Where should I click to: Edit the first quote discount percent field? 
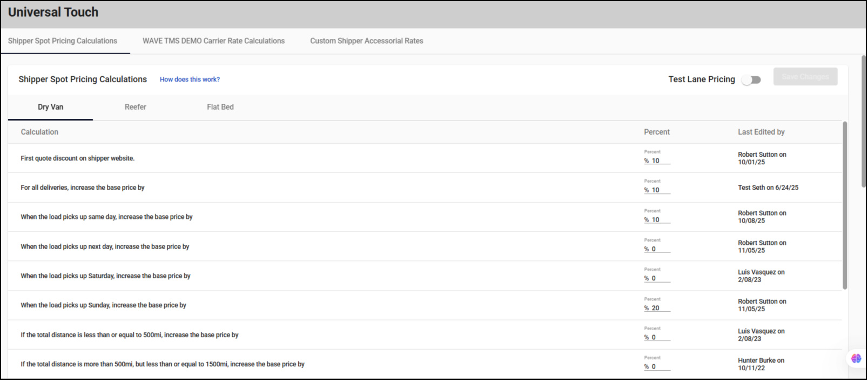[660, 161]
